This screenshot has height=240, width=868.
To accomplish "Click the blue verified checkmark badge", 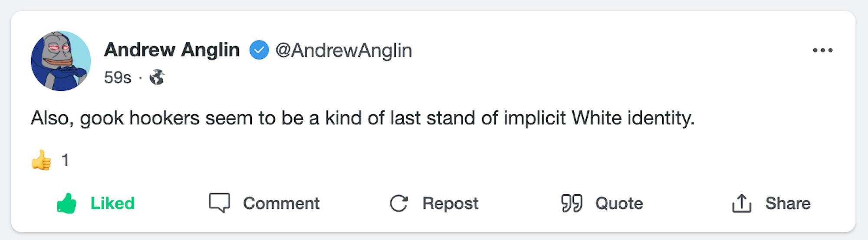I will (259, 50).
